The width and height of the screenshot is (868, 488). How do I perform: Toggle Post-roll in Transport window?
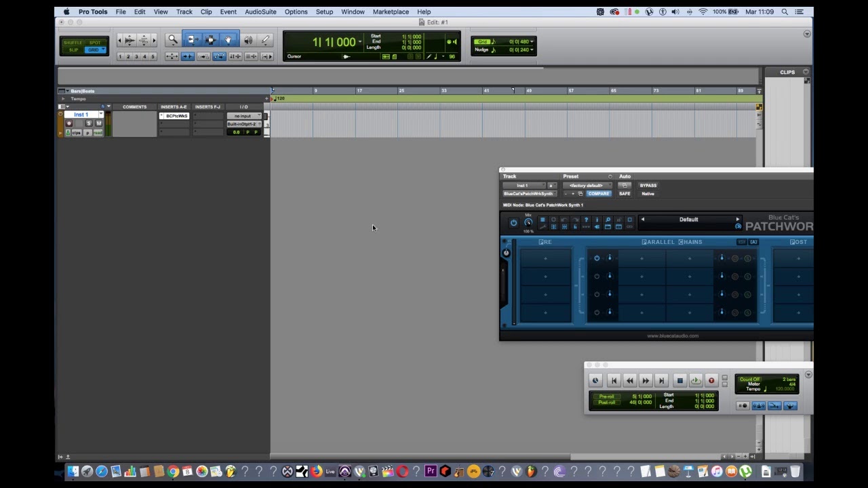[x=607, y=403]
